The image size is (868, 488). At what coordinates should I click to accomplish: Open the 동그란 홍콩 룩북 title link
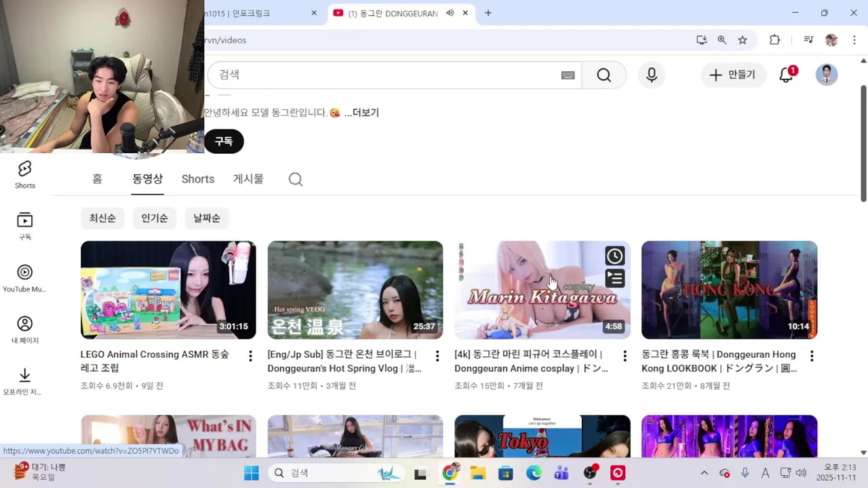click(x=719, y=361)
